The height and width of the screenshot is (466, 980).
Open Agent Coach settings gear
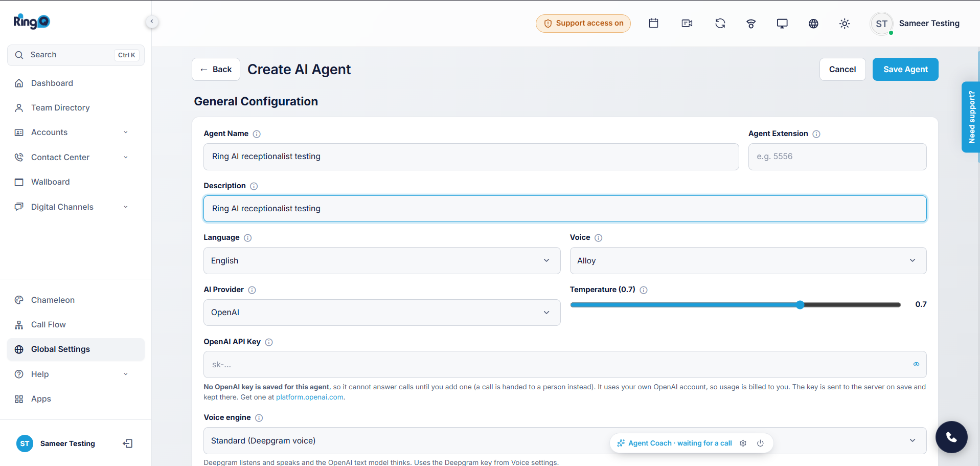pos(743,443)
